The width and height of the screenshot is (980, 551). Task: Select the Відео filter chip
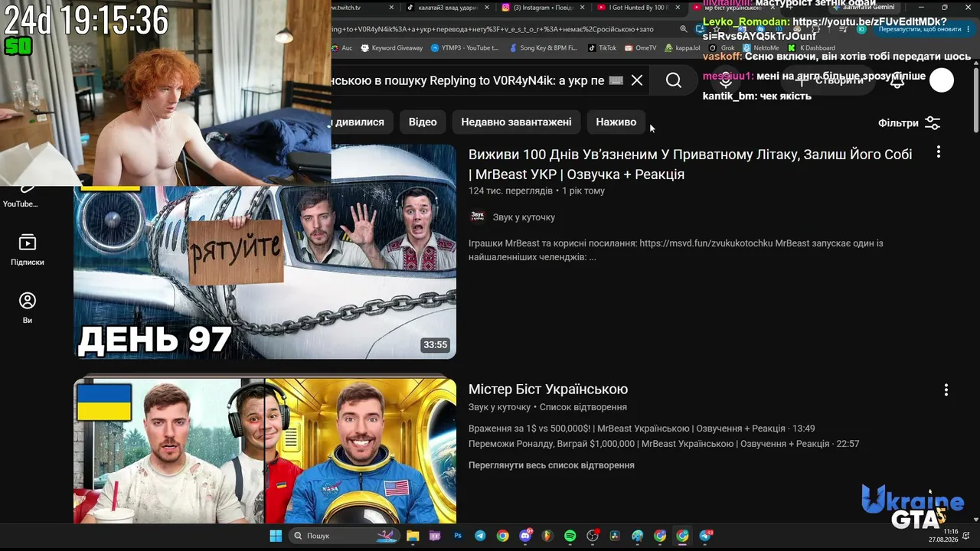423,122
